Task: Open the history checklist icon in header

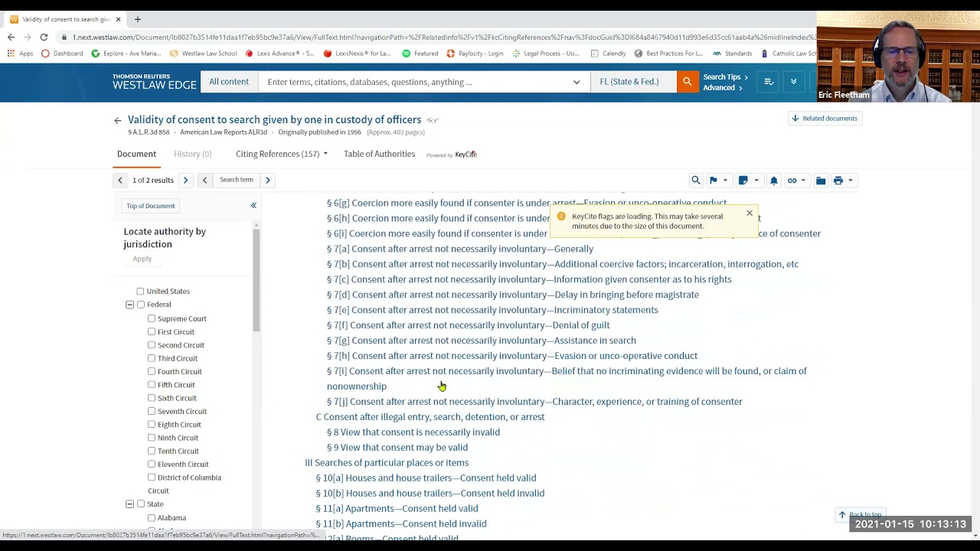Action: pyautogui.click(x=769, y=82)
